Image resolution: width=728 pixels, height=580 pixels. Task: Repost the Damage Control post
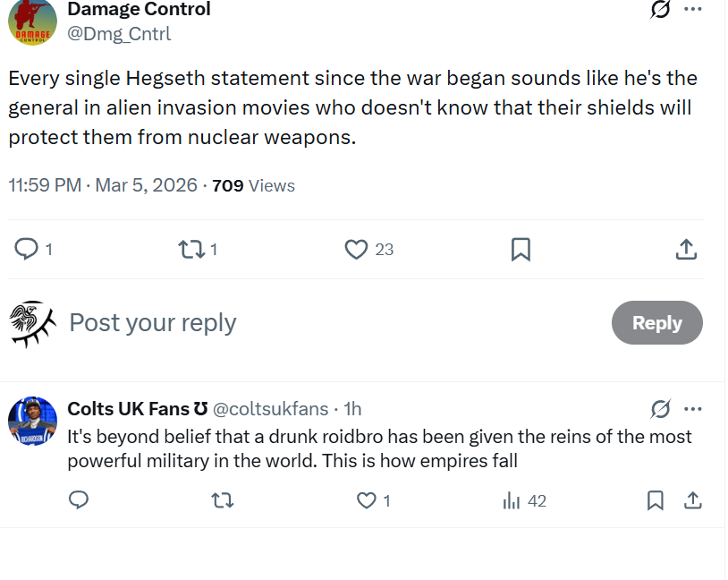(191, 249)
